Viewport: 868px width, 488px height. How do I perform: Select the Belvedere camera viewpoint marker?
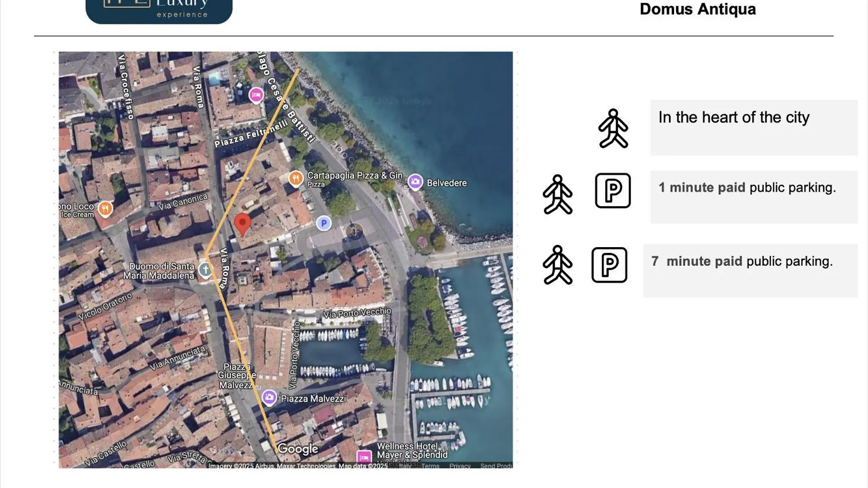[x=415, y=182]
